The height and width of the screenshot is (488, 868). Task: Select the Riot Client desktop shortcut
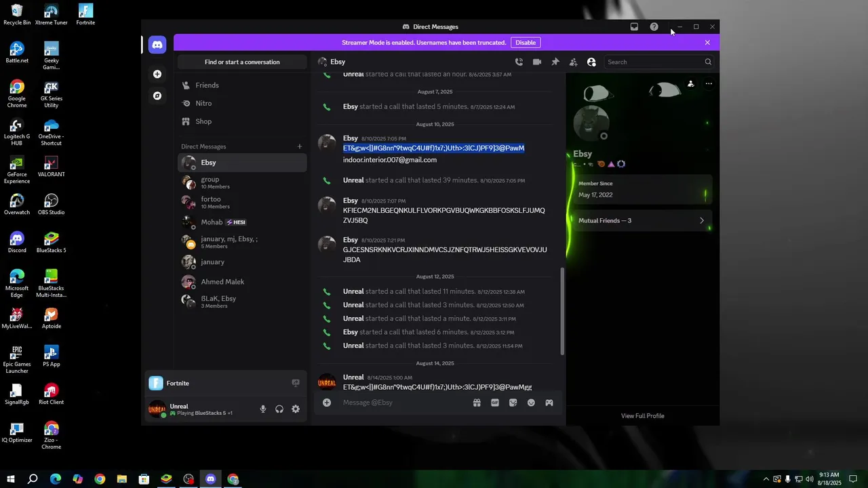52,394
